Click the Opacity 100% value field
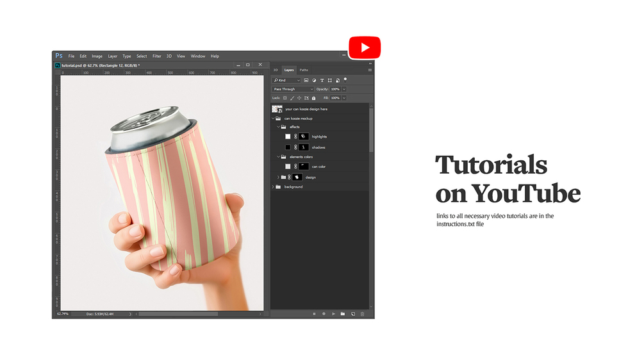This screenshot has height=362, width=644. coord(336,89)
